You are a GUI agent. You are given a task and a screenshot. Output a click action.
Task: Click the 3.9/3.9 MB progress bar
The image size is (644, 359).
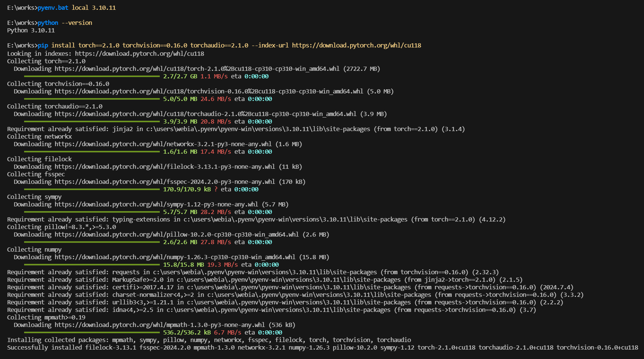click(x=92, y=121)
